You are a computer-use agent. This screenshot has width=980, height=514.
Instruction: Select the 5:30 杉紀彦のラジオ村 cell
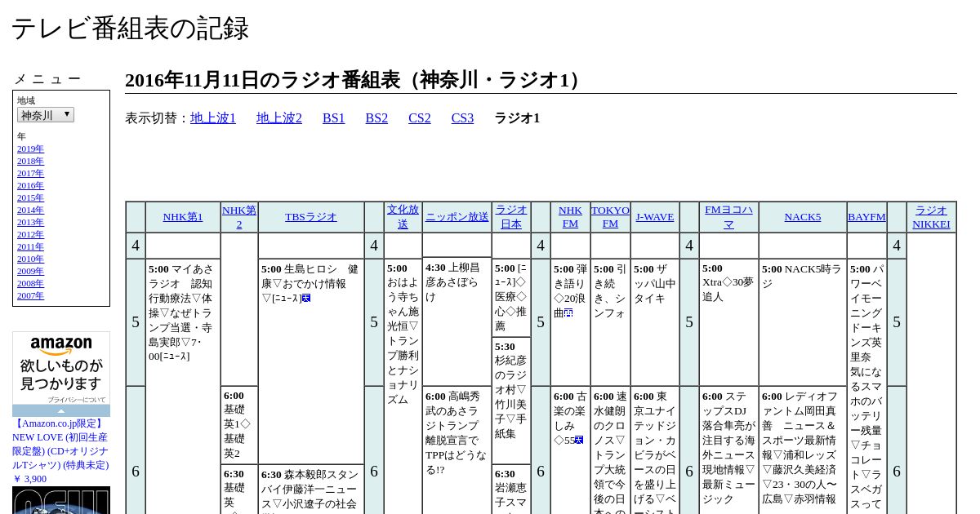click(x=511, y=401)
